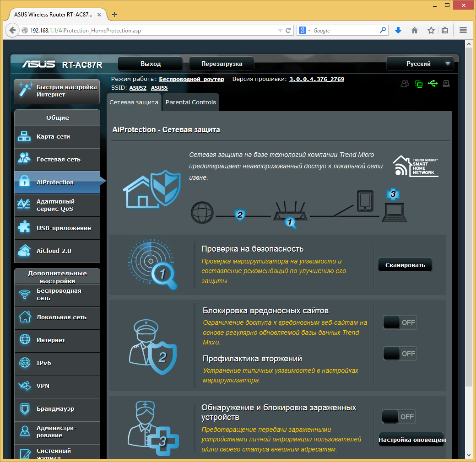476x462 pixels.
Task: Click the Trend Micro Smart Home Network logo
Action: point(415,166)
